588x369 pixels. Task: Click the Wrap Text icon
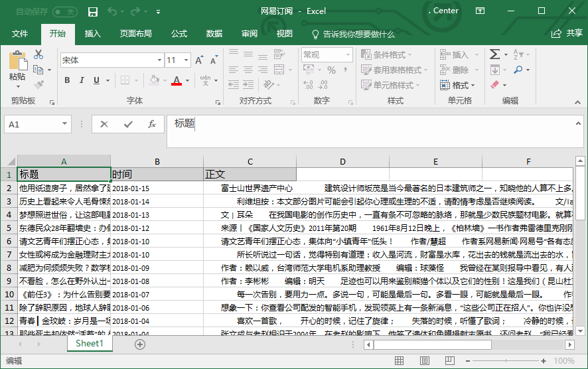coord(279,54)
